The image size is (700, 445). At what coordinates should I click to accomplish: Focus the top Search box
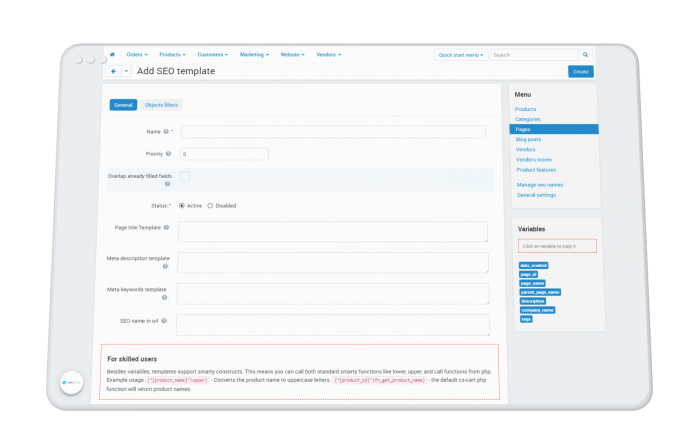pyautogui.click(x=534, y=55)
